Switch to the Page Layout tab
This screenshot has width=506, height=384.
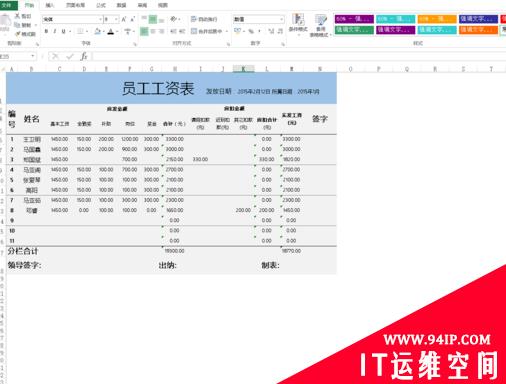tap(75, 5)
